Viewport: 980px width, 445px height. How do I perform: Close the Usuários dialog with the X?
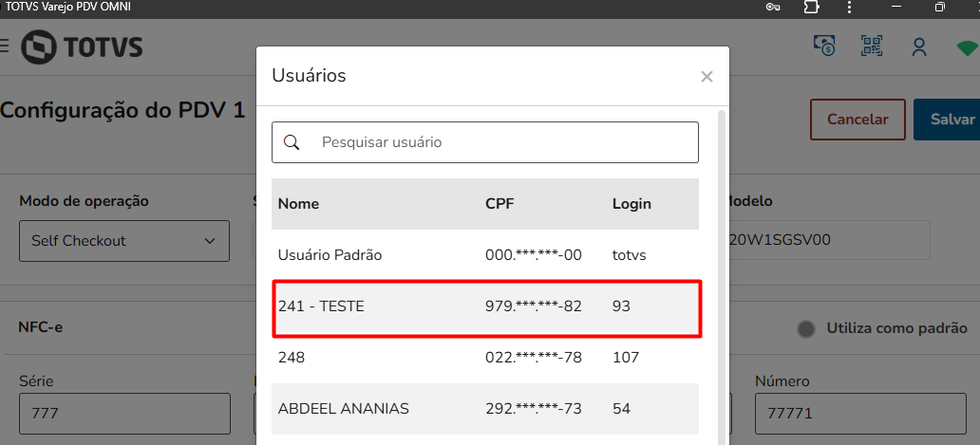(707, 77)
